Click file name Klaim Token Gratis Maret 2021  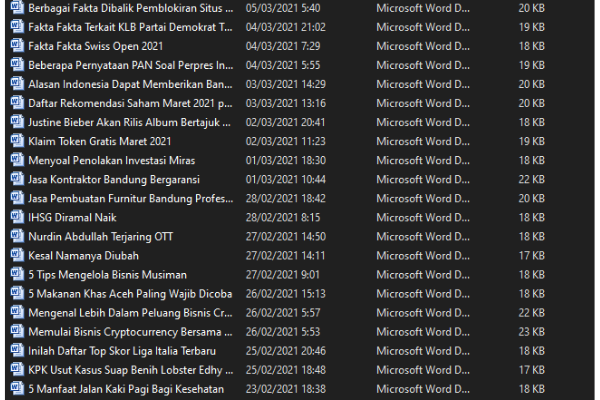[x=99, y=142]
